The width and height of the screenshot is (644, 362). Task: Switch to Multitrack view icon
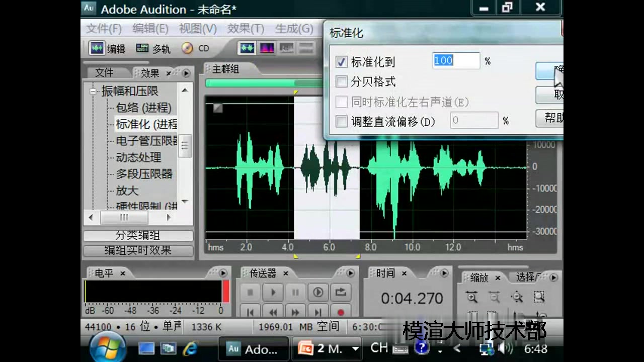click(x=142, y=48)
